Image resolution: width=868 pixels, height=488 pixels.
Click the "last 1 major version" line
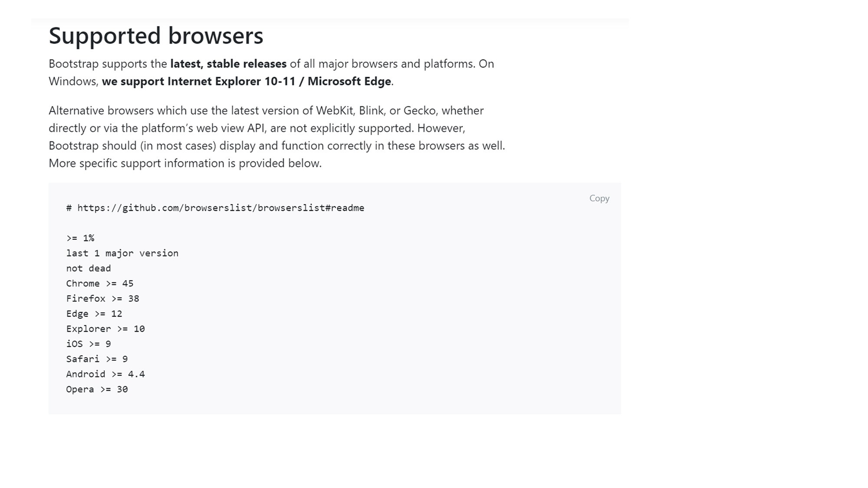tap(122, 253)
